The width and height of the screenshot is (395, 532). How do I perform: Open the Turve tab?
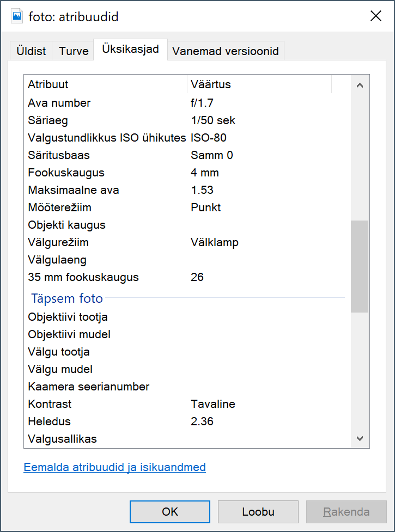pyautogui.click(x=72, y=51)
